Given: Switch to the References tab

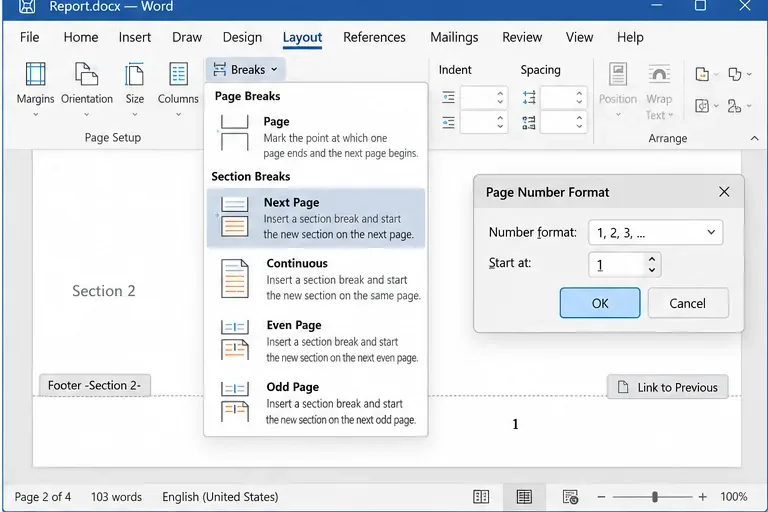Looking at the screenshot, I should coord(374,37).
